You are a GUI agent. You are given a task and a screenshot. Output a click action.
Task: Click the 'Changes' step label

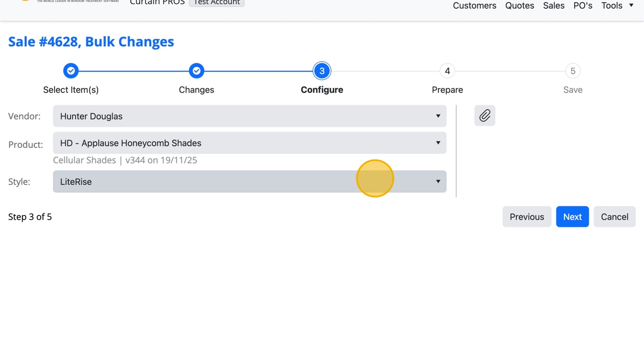196,90
